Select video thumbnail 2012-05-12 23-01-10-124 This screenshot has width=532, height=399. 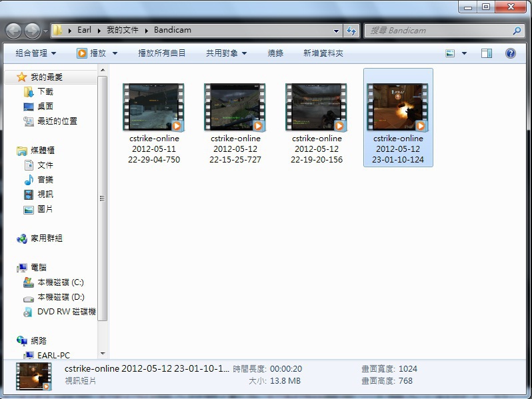tap(398, 107)
